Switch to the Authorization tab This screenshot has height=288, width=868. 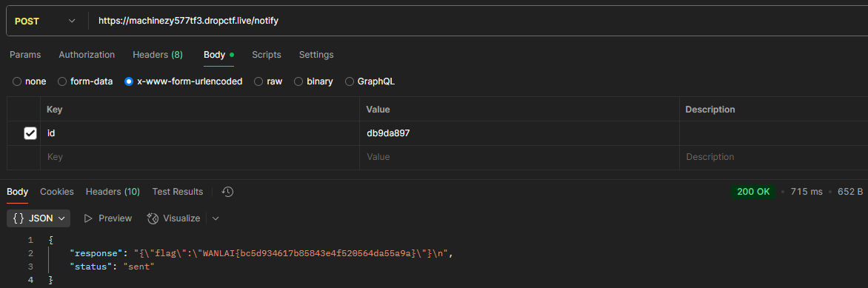(x=87, y=55)
